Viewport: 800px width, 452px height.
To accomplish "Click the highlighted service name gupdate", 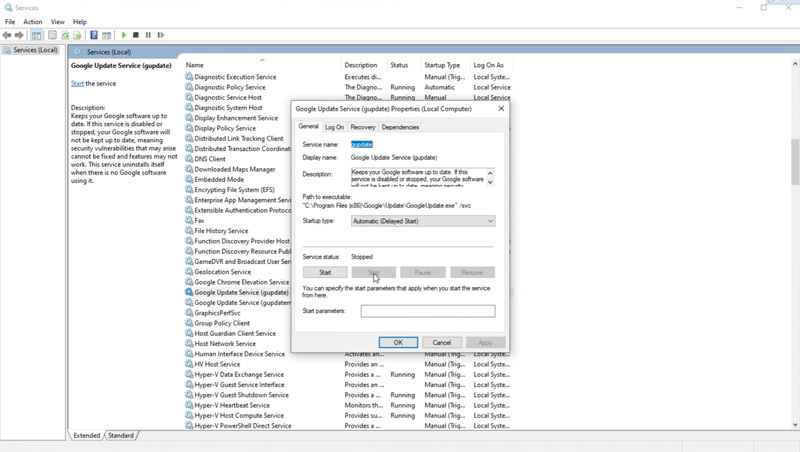I will click(x=362, y=144).
